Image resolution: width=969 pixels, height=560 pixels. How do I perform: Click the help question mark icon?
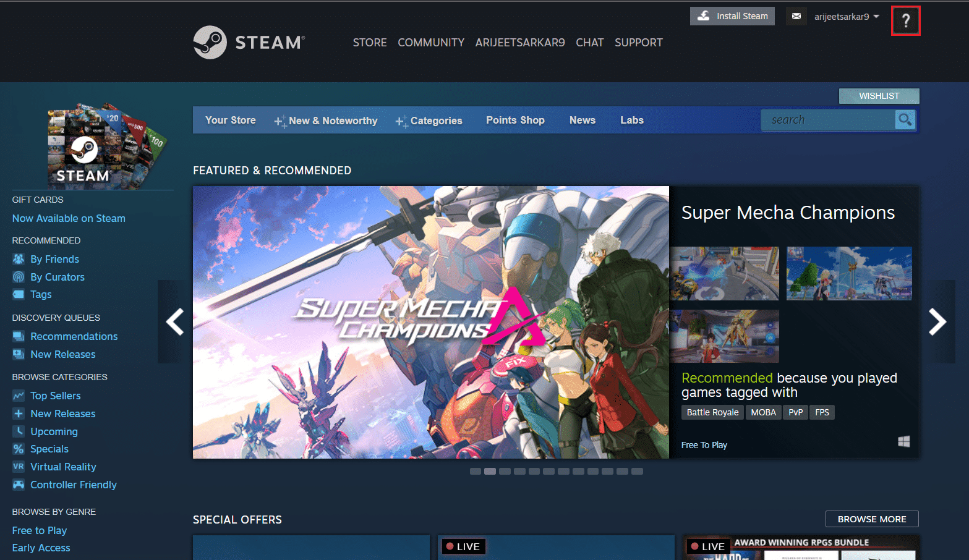[x=905, y=20]
